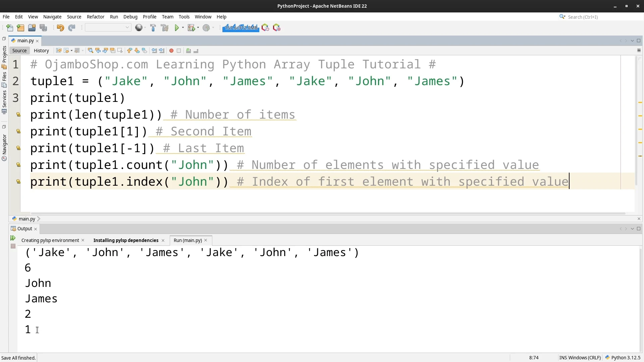Toggle Bookmark on current line
The image size is (644, 362).
pyautogui.click(x=144, y=51)
